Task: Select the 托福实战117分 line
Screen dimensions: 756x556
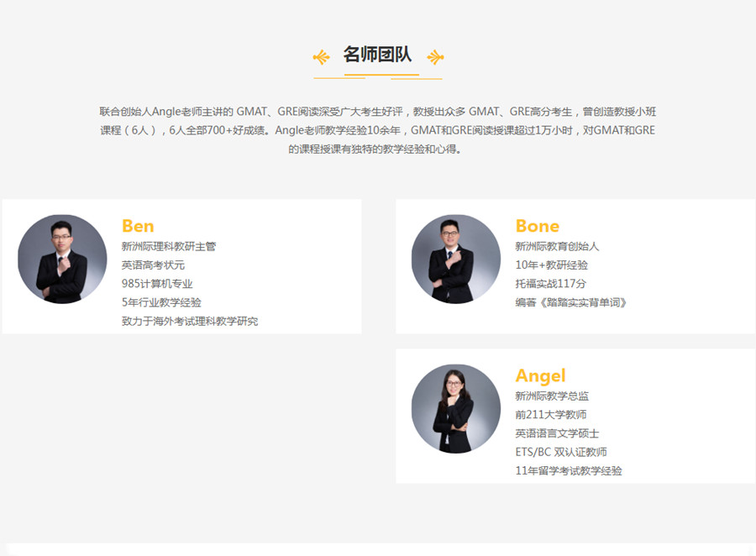Action: click(550, 284)
